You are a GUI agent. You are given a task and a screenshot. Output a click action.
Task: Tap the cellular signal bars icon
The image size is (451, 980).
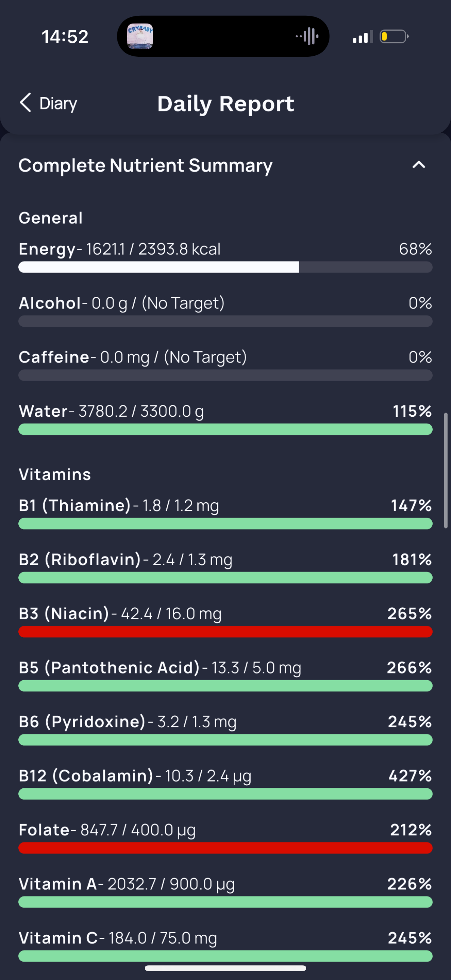[x=363, y=37]
